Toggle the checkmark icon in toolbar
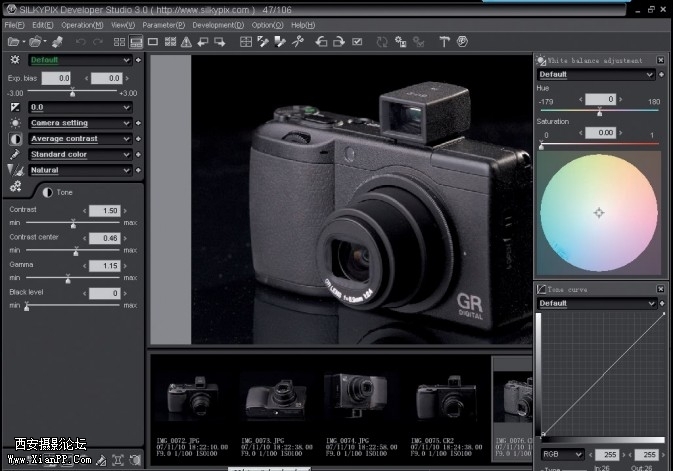The width and height of the screenshot is (673, 471). pyautogui.click(x=357, y=42)
